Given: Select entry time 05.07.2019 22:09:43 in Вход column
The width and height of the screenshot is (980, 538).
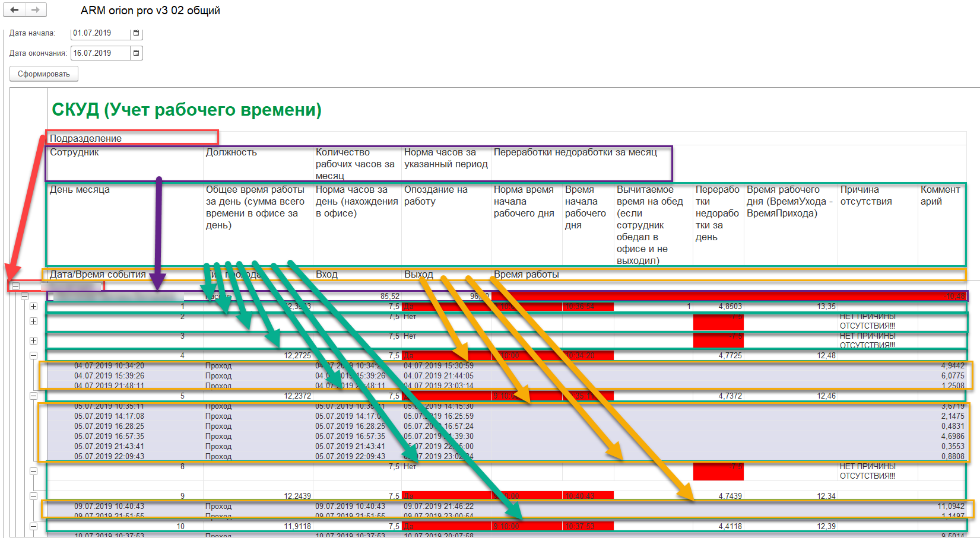Looking at the screenshot, I should coord(350,457).
